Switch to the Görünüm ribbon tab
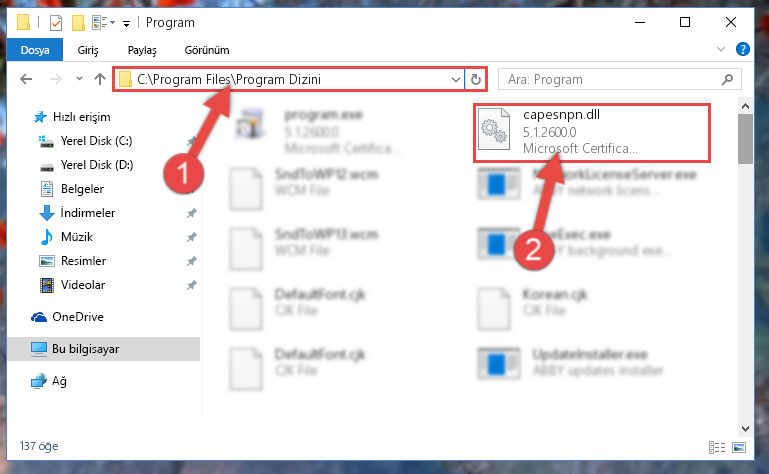 [206, 50]
